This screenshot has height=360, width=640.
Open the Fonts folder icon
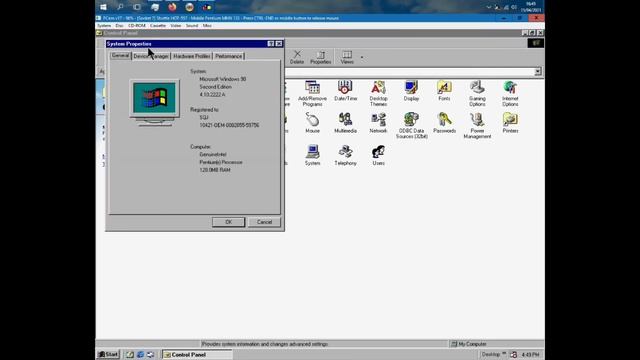click(444, 91)
